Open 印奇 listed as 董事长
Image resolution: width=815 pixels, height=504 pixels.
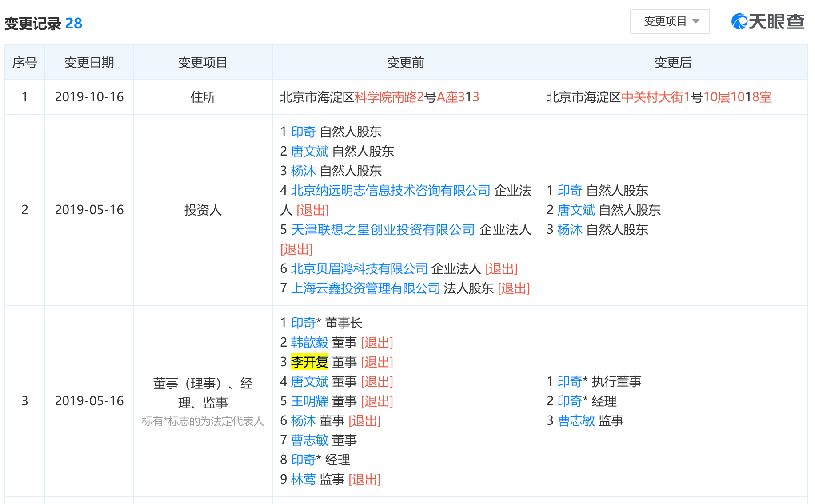303,323
